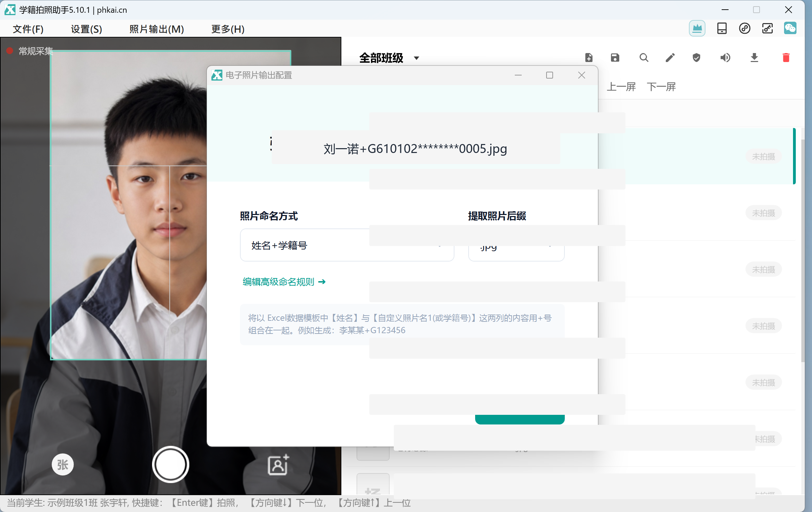The height and width of the screenshot is (512, 812).
Task: Click the app logo in main title bar
Action: (x=10, y=10)
